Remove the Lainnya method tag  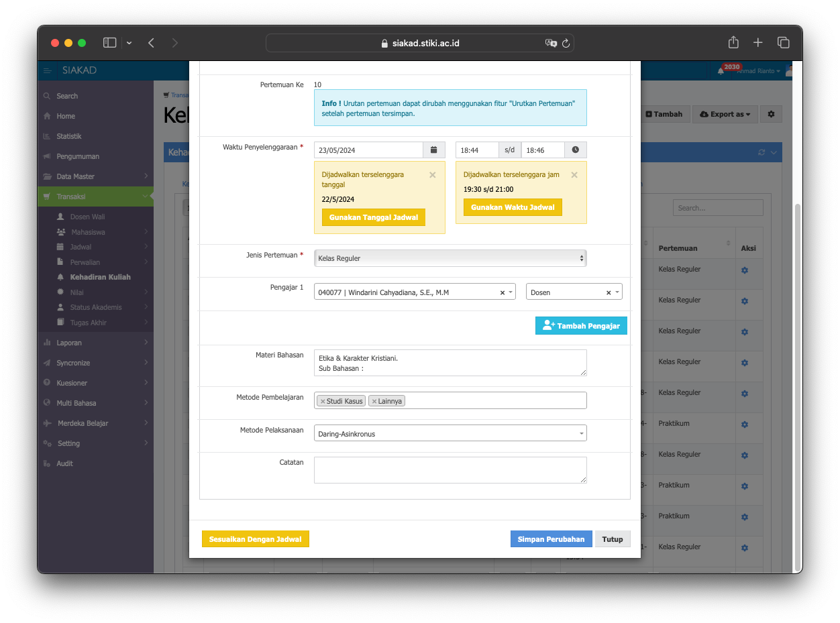coord(374,401)
